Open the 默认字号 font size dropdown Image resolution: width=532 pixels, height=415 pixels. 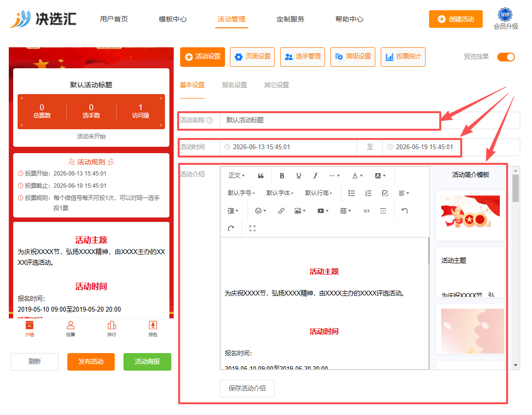(x=241, y=193)
